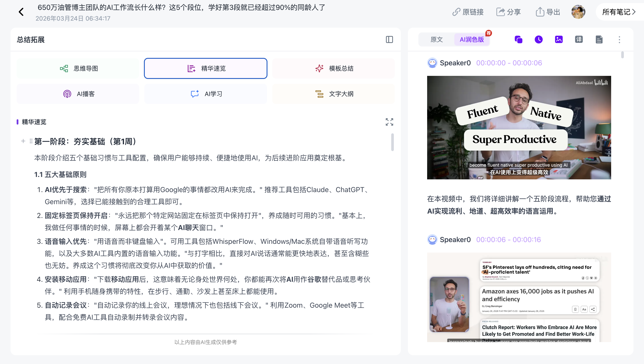Click the note date 2026年03月24日 06:34:17
Viewport: 644px width, 364px height.
[x=73, y=18]
